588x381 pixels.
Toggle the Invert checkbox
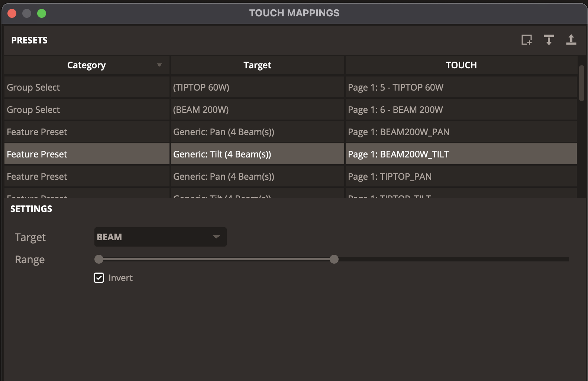[99, 278]
